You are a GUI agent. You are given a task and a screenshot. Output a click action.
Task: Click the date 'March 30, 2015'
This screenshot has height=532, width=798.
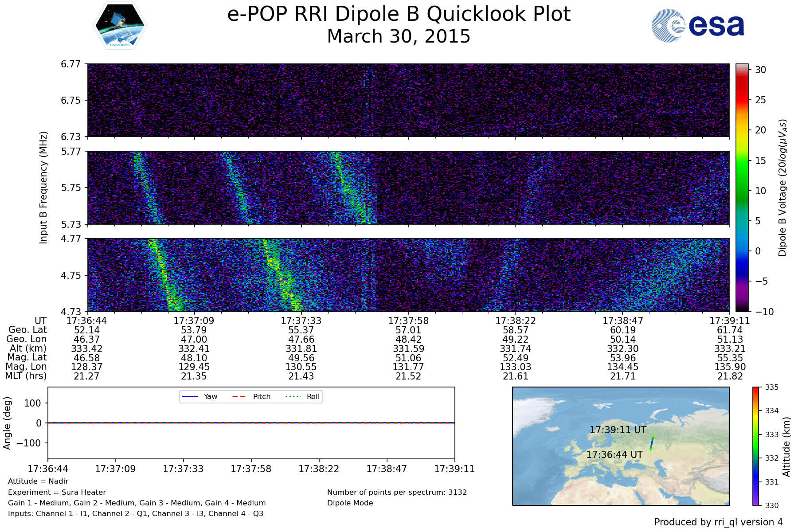click(x=399, y=37)
